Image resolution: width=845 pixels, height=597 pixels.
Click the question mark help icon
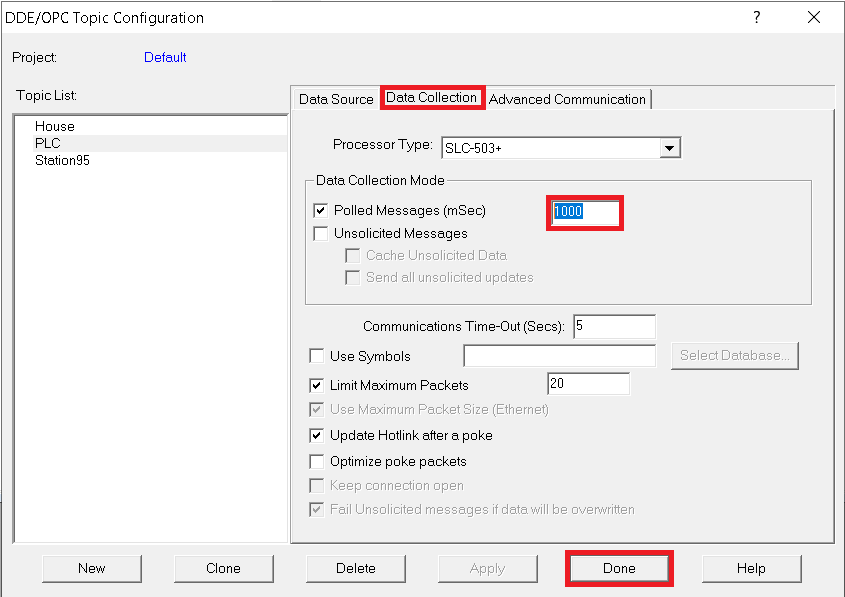(757, 17)
